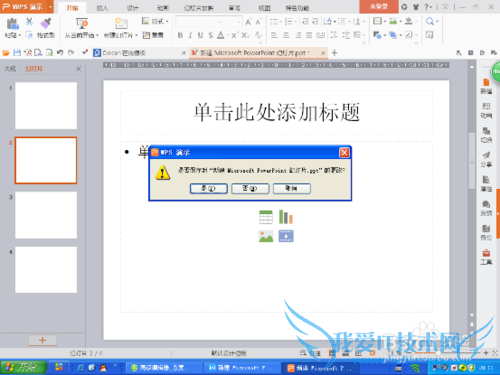Image resolution: width=500 pixels, height=375 pixels.
Task: Select slide 1 thumbnail
Action: (x=46, y=106)
